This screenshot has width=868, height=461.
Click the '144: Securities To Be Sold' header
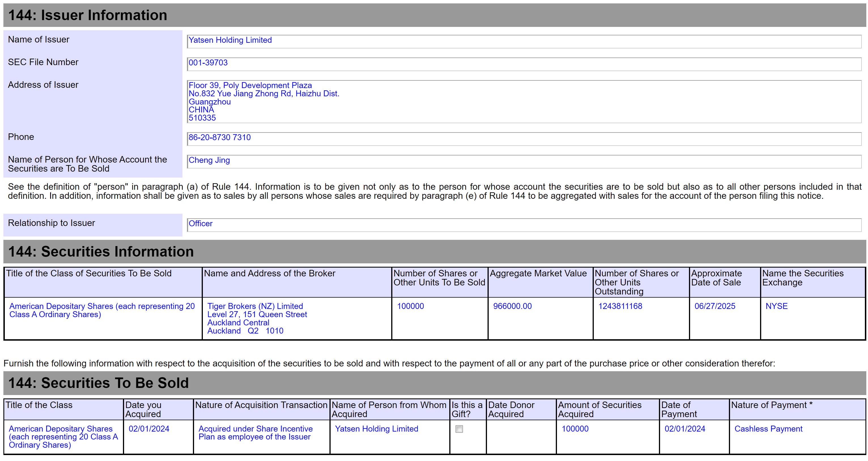434,383
